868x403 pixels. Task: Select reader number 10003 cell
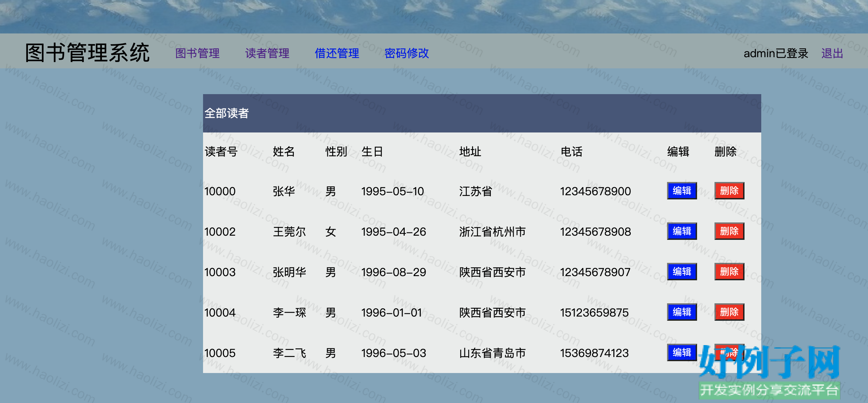click(x=220, y=272)
